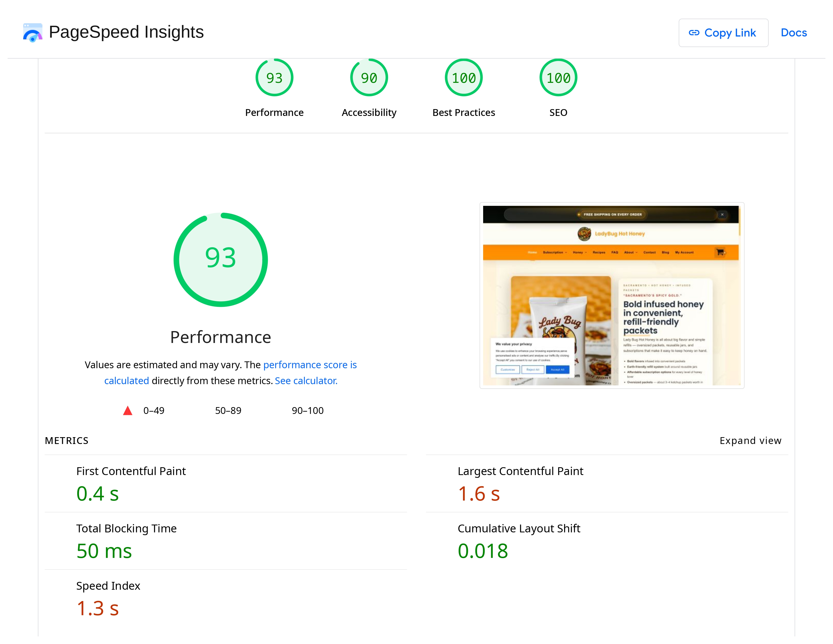Expand the Speed Index metric
Image resolution: width=833 pixels, height=644 pixels.
108,586
